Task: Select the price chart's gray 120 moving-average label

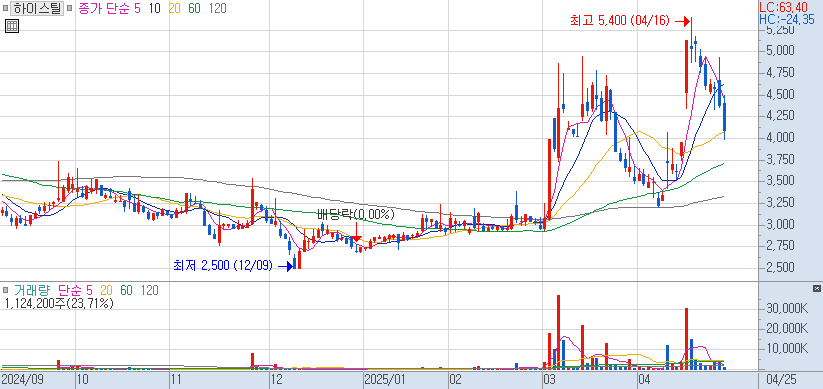Action: click(217, 9)
